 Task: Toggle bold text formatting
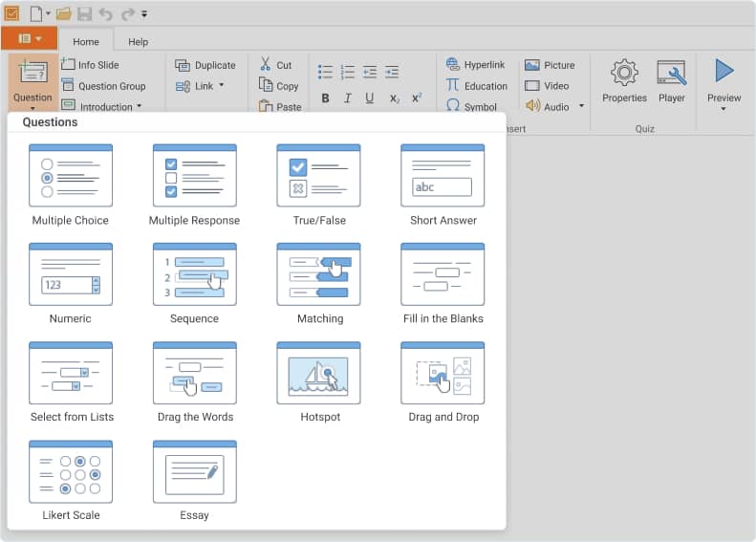pos(325,98)
